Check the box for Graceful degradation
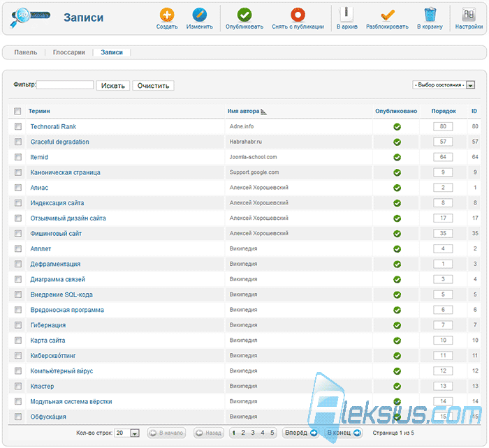The height and width of the screenshot is (448, 489). pos(18,142)
